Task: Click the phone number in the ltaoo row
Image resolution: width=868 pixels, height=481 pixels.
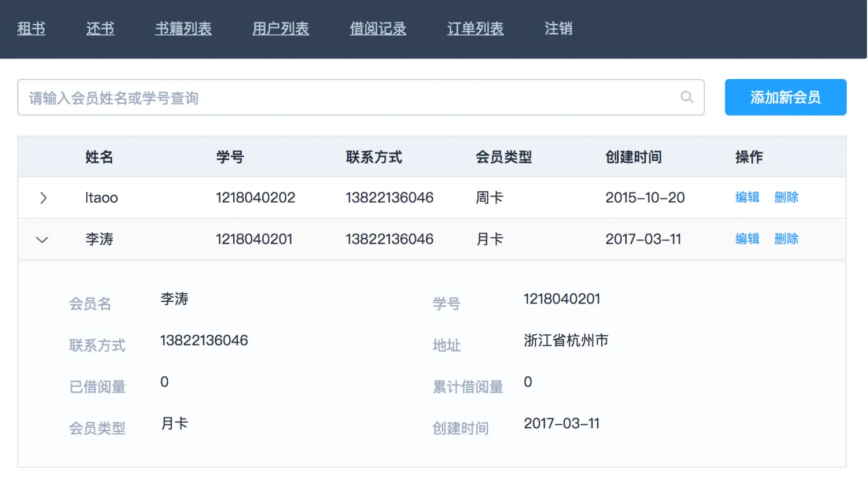Action: 389,198
